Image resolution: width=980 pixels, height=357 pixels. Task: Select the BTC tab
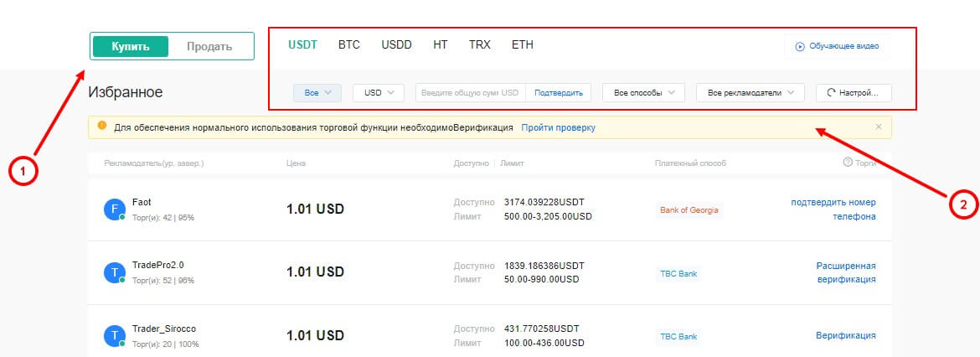(x=349, y=44)
